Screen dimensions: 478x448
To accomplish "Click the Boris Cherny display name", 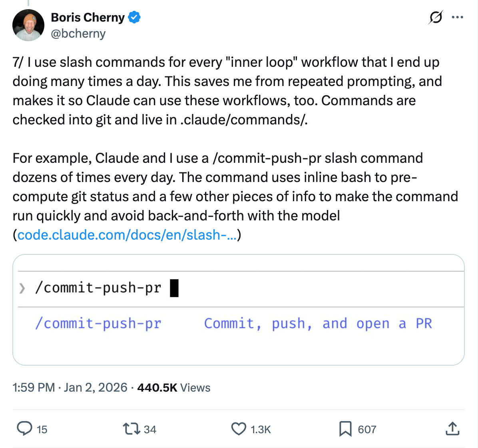I will click(88, 18).
